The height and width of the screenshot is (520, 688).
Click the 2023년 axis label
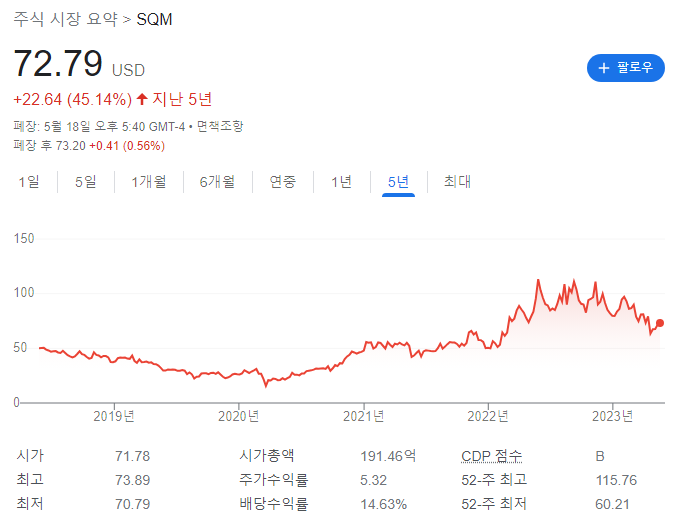(x=613, y=416)
